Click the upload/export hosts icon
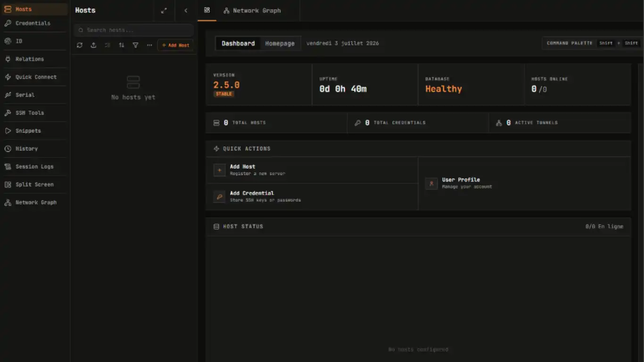This screenshot has height=362, width=644. click(x=93, y=45)
